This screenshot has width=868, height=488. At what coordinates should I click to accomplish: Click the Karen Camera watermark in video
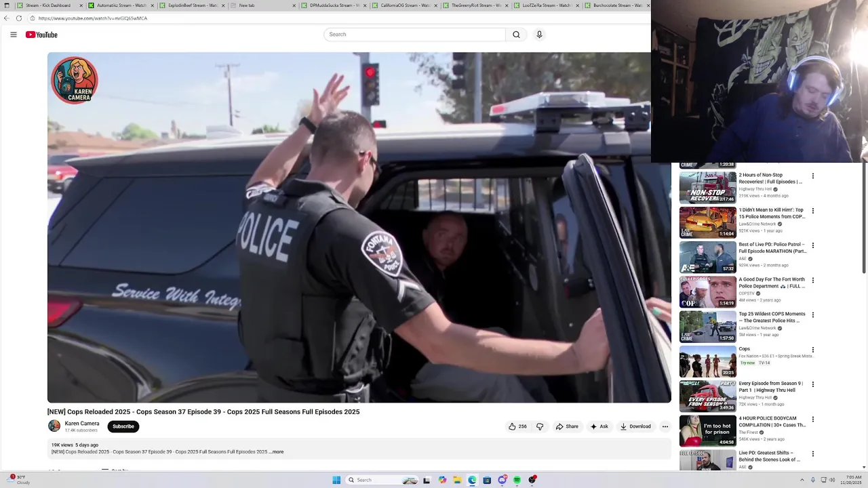click(x=75, y=80)
